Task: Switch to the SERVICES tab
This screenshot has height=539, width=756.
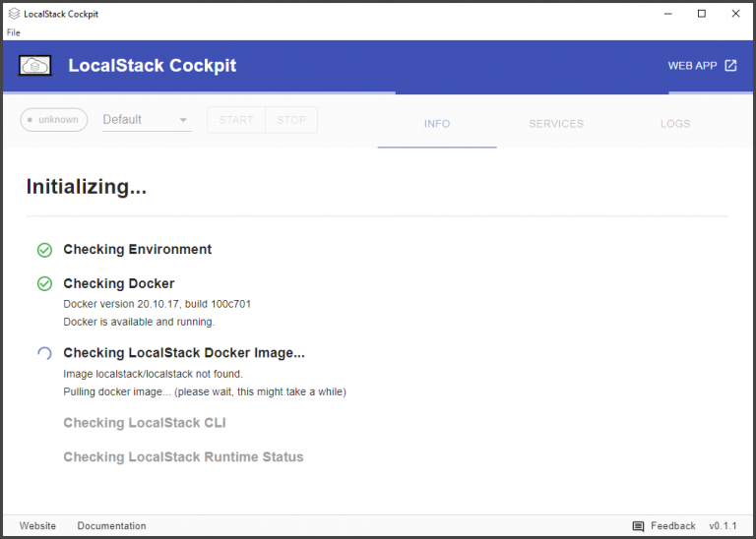Action: pos(556,124)
